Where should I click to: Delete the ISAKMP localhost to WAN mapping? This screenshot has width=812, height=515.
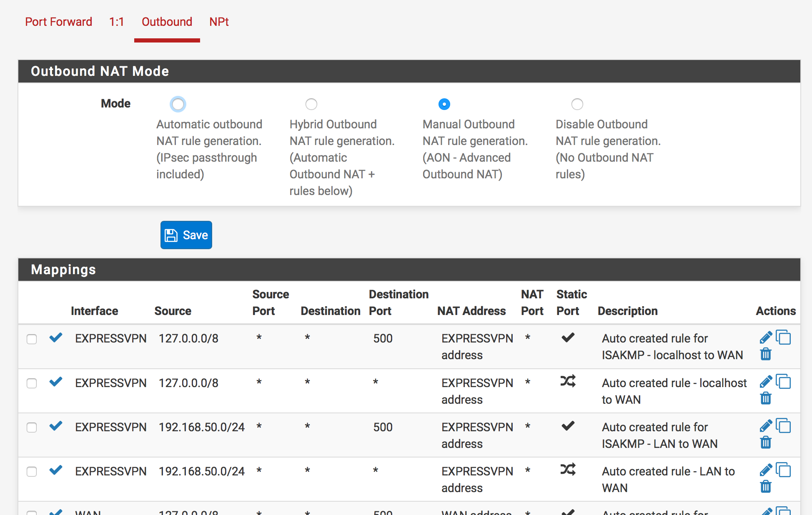click(x=766, y=355)
